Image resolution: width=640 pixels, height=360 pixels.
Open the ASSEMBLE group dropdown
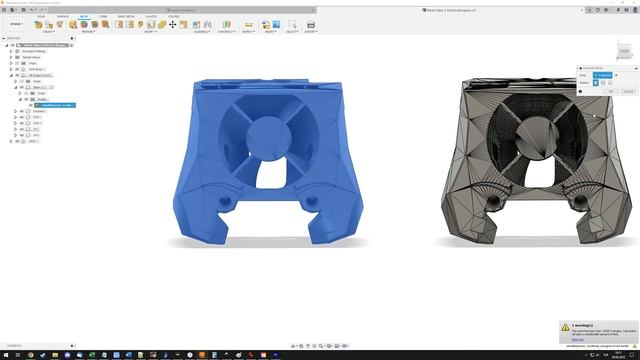coord(201,31)
